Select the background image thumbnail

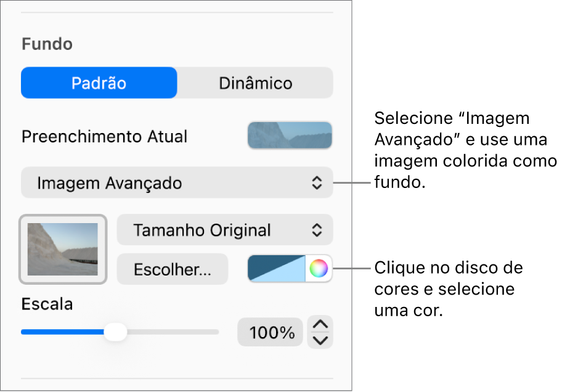62,249
